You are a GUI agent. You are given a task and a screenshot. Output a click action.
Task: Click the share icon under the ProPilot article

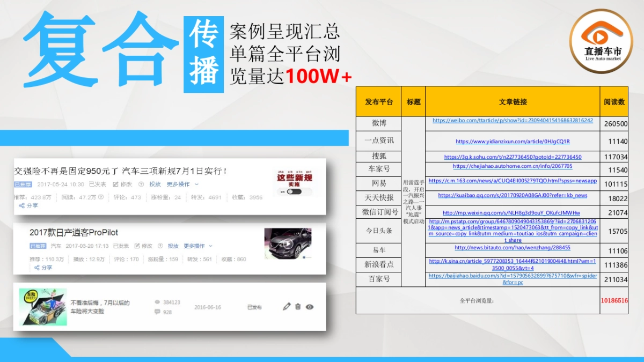[x=38, y=267]
